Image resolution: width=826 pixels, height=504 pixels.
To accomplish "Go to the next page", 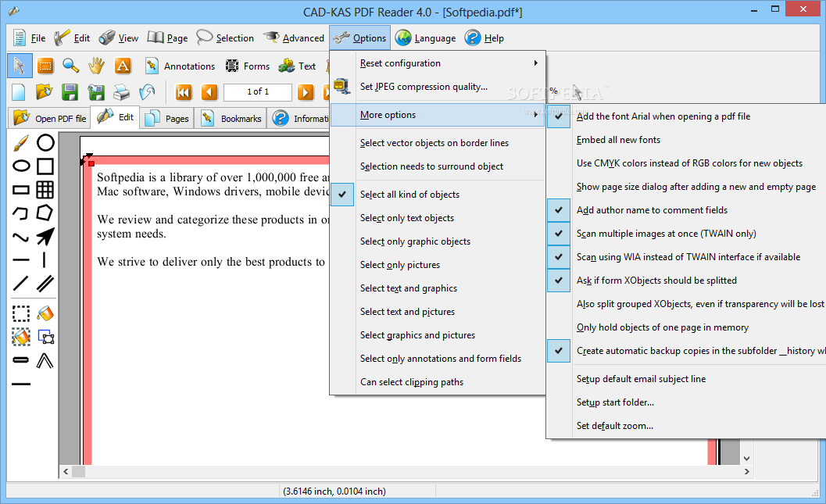I will click(306, 93).
